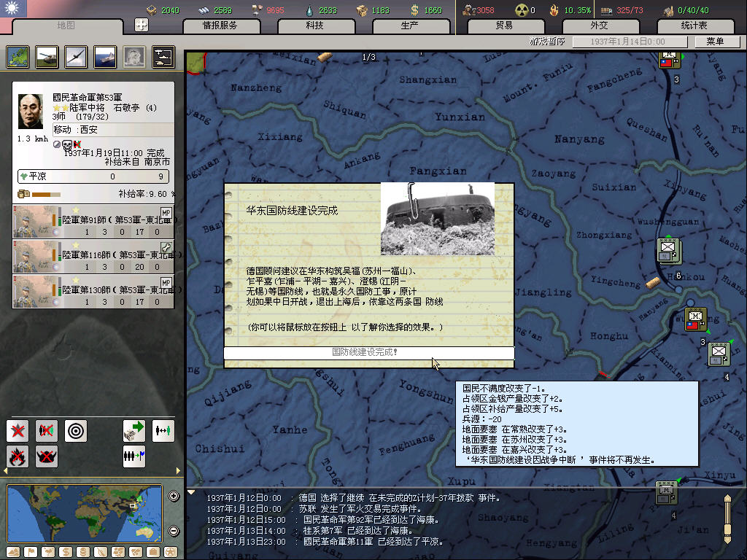Toggle the crossed-out star unit option

18,431
